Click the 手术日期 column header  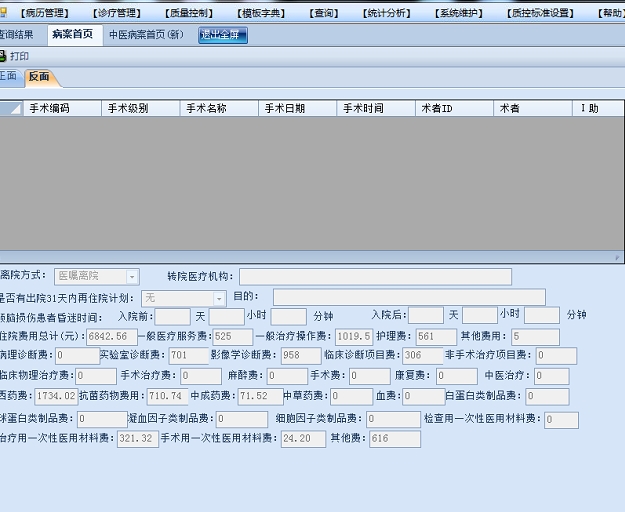(x=298, y=108)
